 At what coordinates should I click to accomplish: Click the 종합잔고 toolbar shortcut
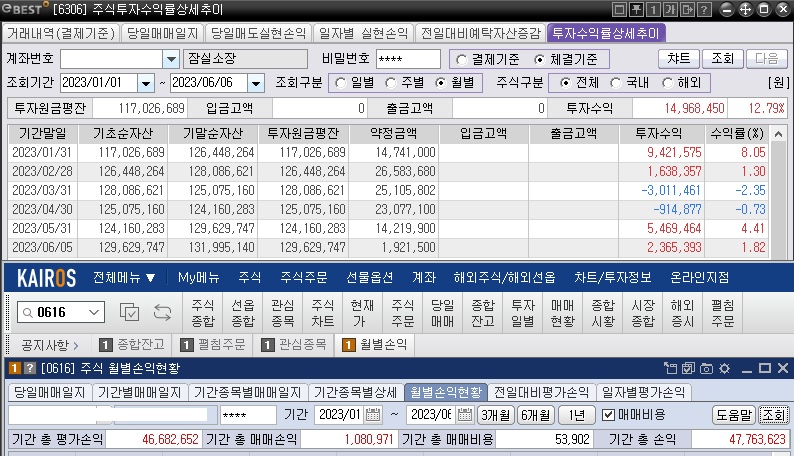[x=482, y=313]
